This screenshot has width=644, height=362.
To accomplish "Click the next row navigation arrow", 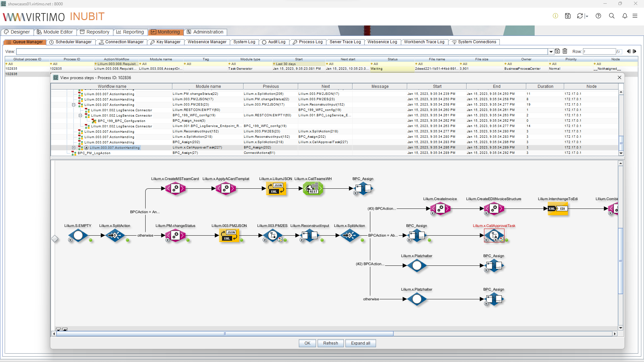I will pos(635,51).
